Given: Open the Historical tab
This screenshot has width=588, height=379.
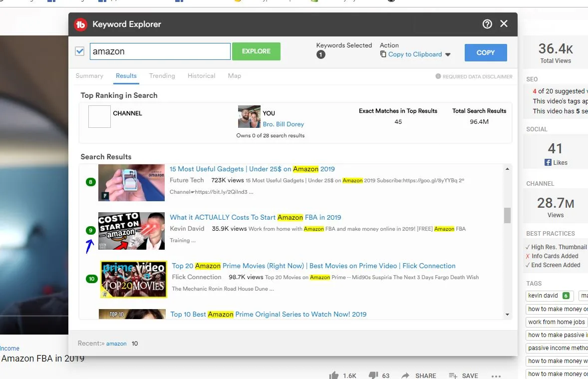Looking at the screenshot, I should coord(201,76).
